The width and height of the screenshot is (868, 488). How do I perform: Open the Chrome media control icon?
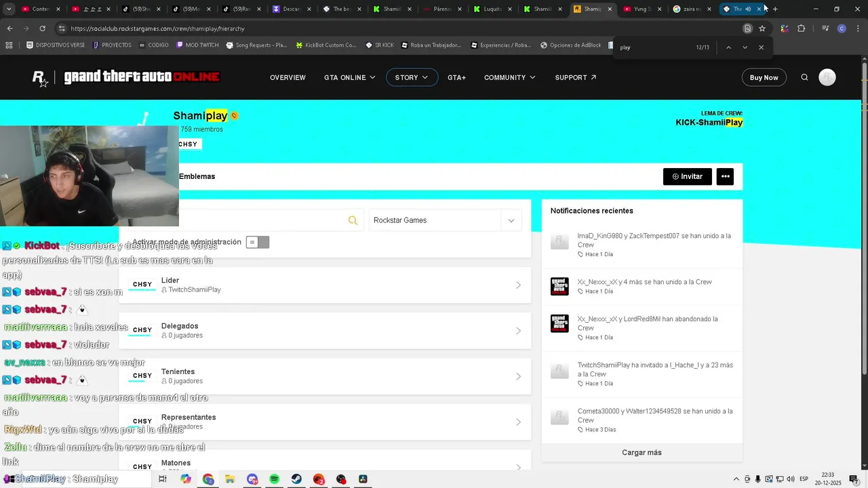(825, 28)
